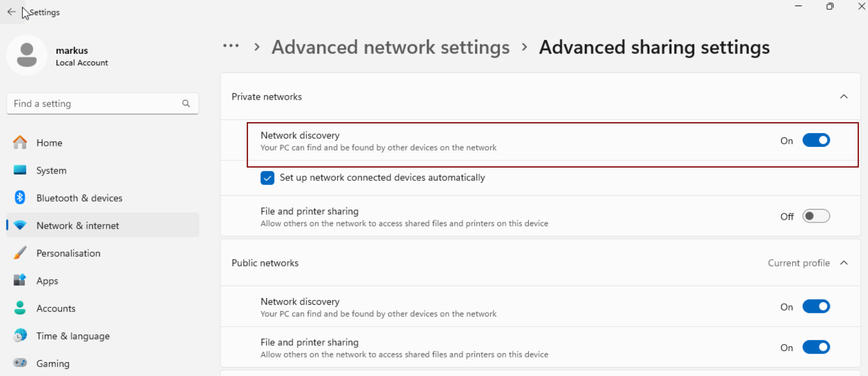The height and width of the screenshot is (376, 868).
Task: Toggle Private networks Network discovery switch
Action: pyautogui.click(x=816, y=140)
